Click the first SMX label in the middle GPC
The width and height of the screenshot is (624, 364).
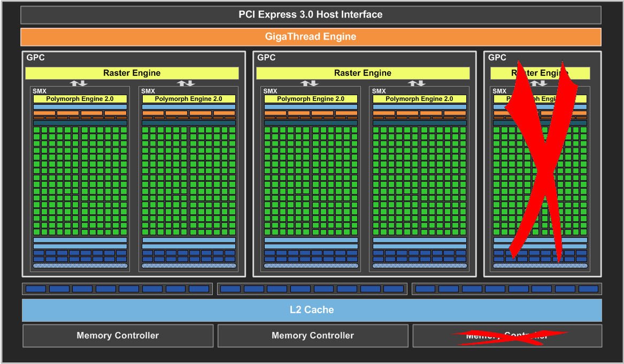click(270, 91)
